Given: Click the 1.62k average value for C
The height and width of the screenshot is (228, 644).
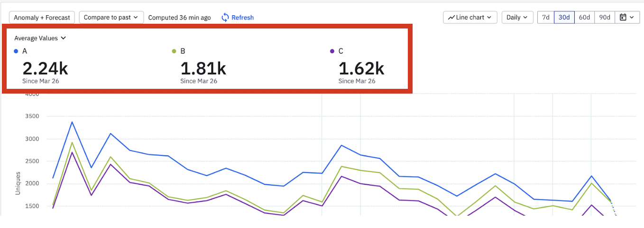Looking at the screenshot, I should pos(361,68).
